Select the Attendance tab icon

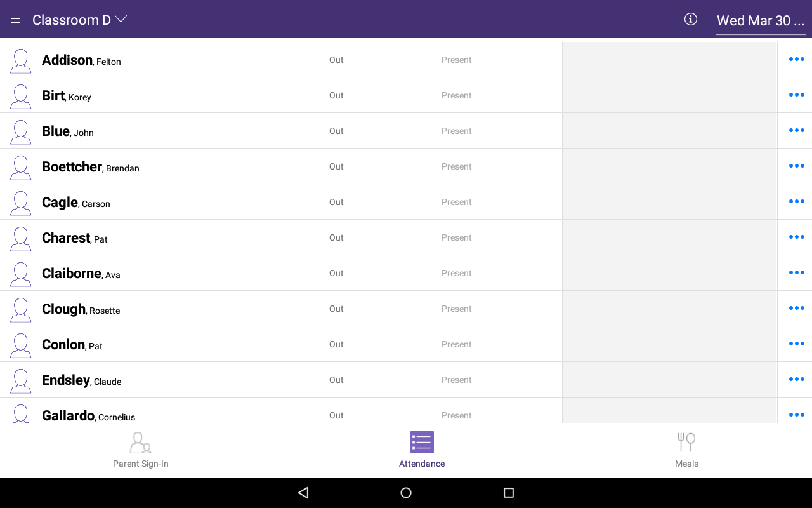(421, 442)
